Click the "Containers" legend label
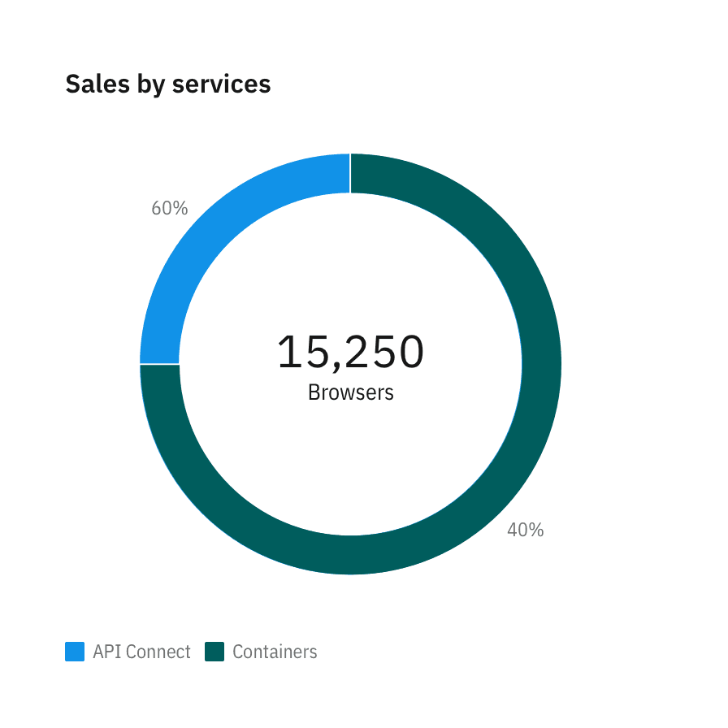The image size is (728, 728). click(275, 652)
